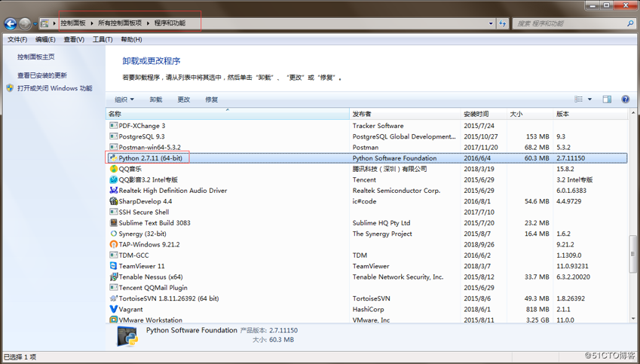Image resolution: width=640 pixels, height=364 pixels.
Task: Toggle the preview pane icon
Action: [607, 99]
